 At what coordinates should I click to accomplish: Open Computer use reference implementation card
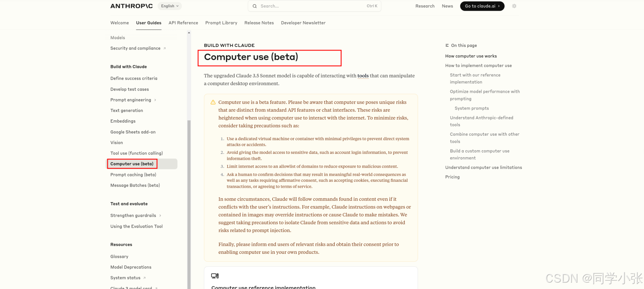tap(311, 278)
